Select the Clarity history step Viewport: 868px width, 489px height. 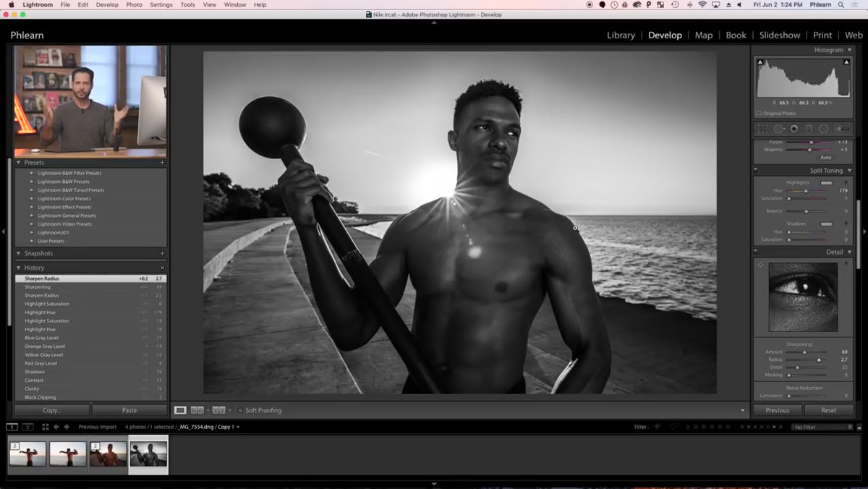click(x=91, y=388)
